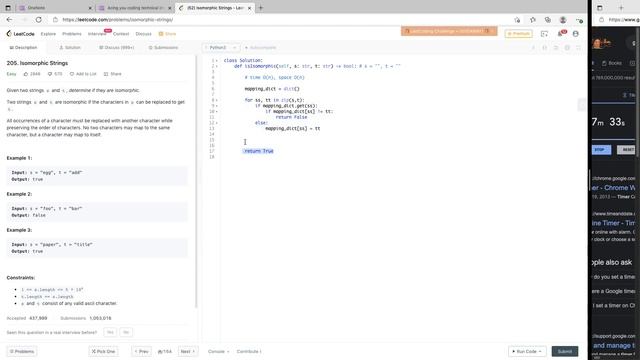Toggle the Autocomplete option

260,48
